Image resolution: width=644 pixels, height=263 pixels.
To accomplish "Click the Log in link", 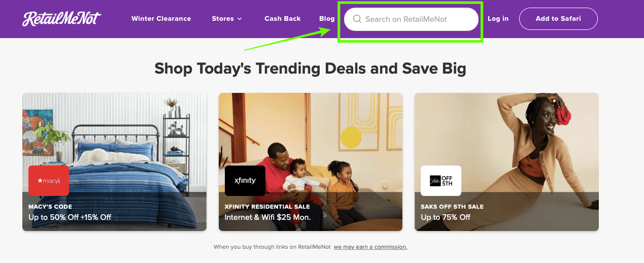I will click(498, 19).
